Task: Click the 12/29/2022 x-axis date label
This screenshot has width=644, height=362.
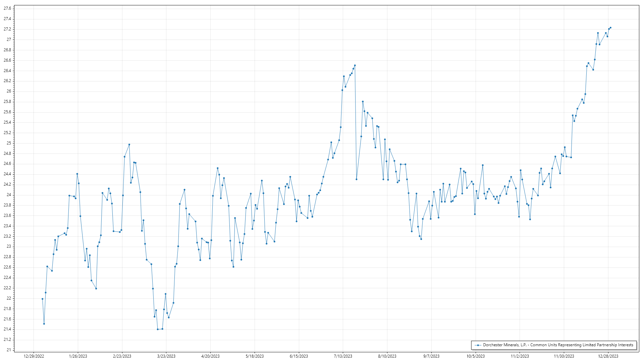Action: click(34, 356)
